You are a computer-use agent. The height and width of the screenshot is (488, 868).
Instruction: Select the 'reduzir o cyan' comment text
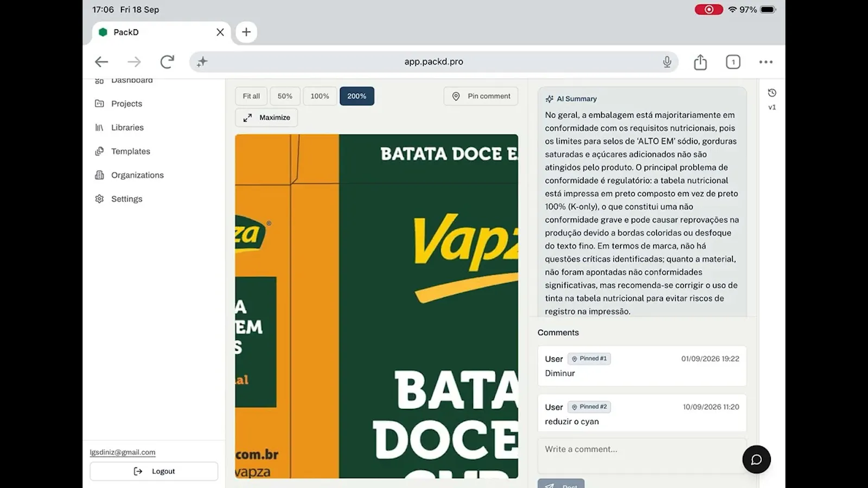point(572,421)
